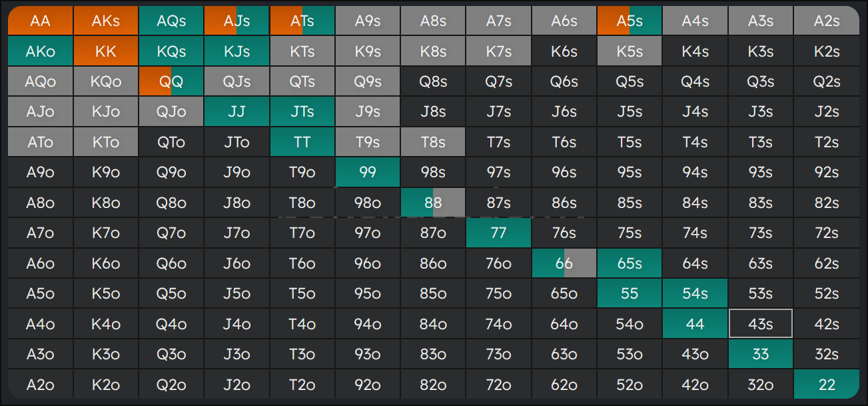Click the highlighted 43s cell
The height and width of the screenshot is (406, 868).
(760, 324)
